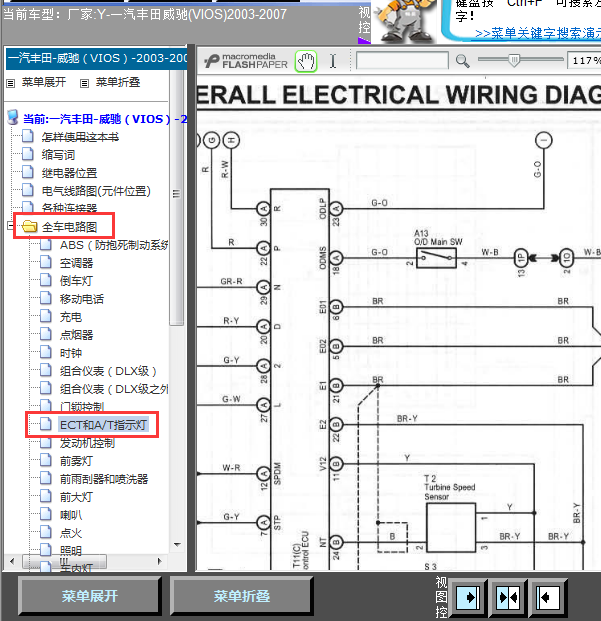Click the macromedia FlashPaper logo
The image size is (601, 621).
tap(246, 61)
